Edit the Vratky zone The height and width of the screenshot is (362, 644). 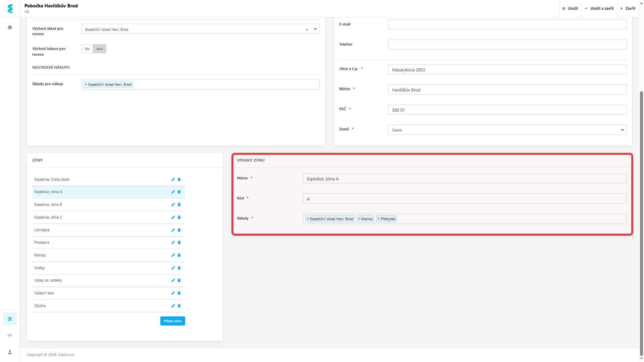[173, 268]
